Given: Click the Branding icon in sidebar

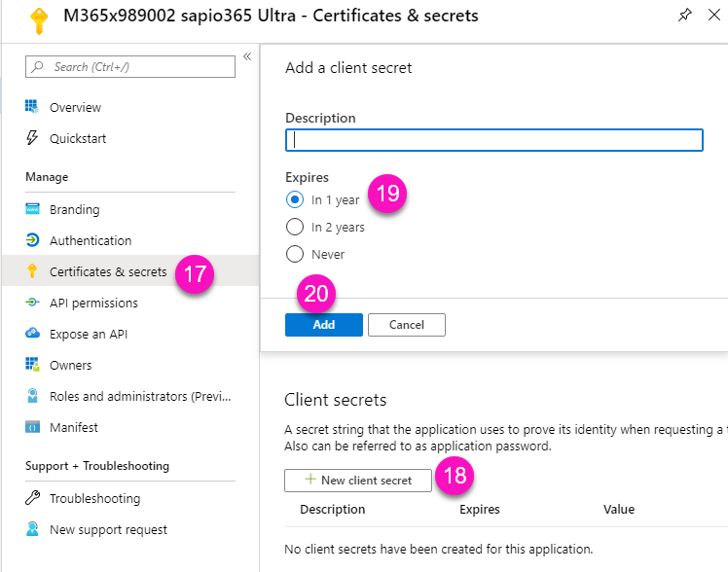Looking at the screenshot, I should (32, 209).
